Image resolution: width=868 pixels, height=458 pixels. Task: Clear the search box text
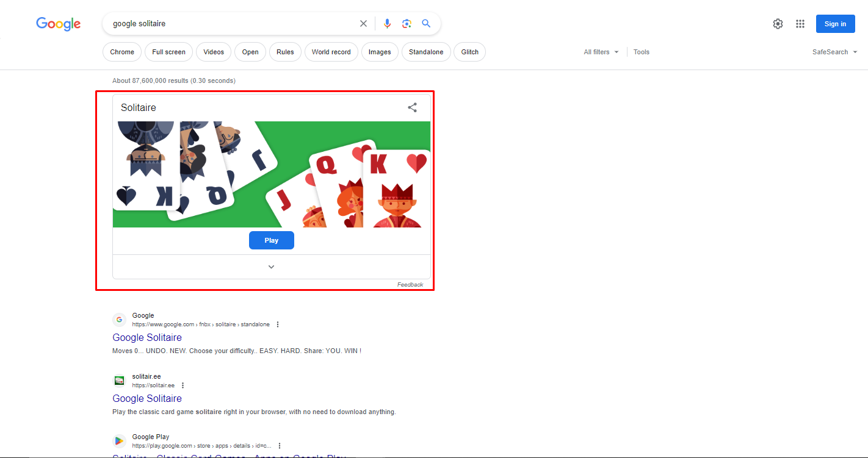point(363,24)
